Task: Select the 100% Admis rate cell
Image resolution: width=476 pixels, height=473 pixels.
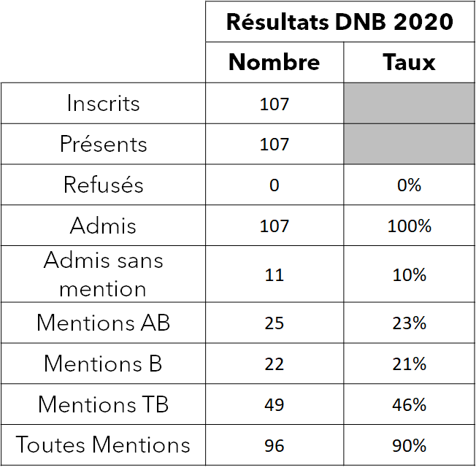Action: coord(409,226)
